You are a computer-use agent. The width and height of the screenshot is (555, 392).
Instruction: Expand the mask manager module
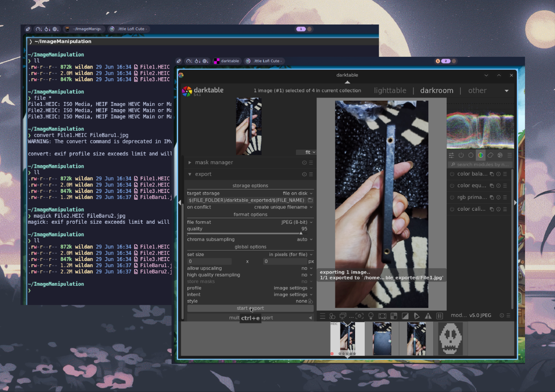pyautogui.click(x=190, y=163)
